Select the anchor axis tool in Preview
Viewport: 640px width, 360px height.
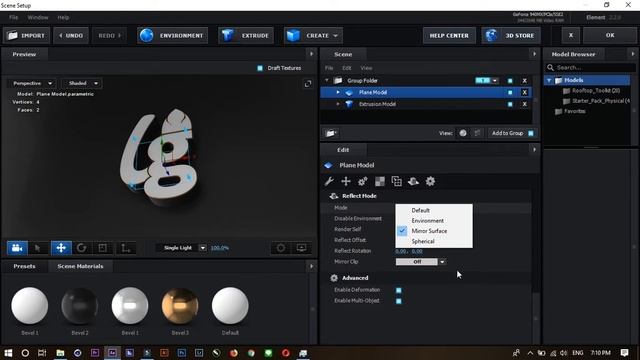click(x=126, y=248)
